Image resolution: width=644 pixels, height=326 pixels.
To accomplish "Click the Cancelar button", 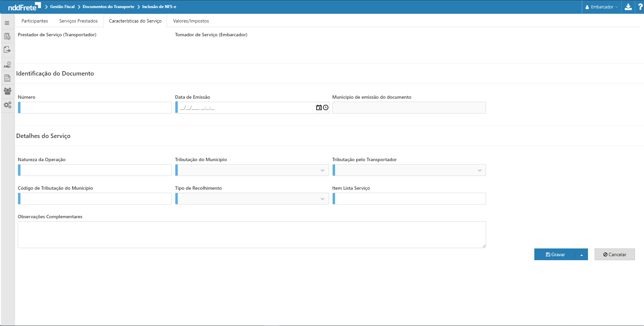I will click(x=614, y=254).
